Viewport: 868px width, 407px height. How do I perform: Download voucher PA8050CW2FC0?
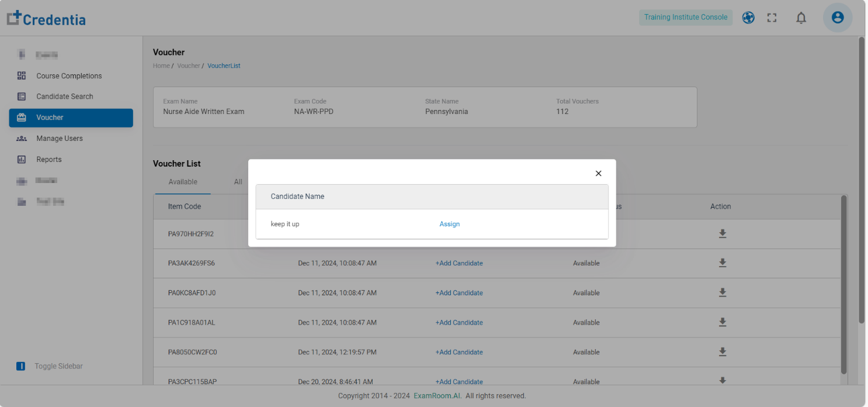coord(723,351)
